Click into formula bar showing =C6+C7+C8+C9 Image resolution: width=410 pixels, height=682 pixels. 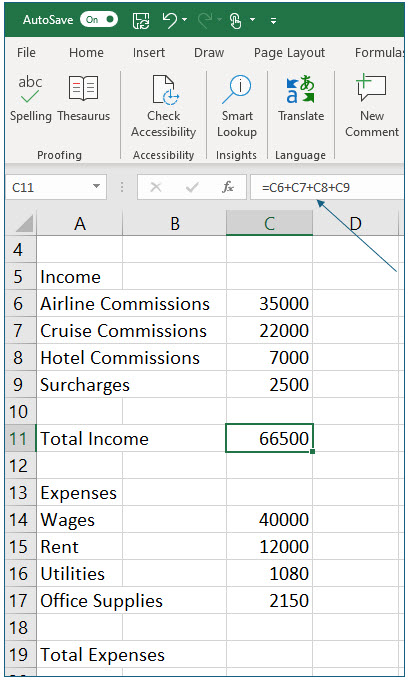[327, 187]
